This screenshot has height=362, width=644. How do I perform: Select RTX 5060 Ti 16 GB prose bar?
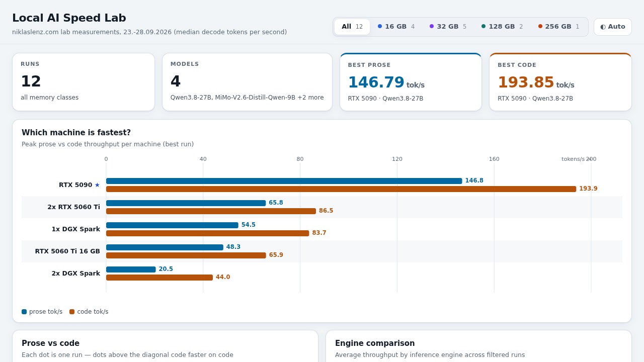[x=165, y=247]
